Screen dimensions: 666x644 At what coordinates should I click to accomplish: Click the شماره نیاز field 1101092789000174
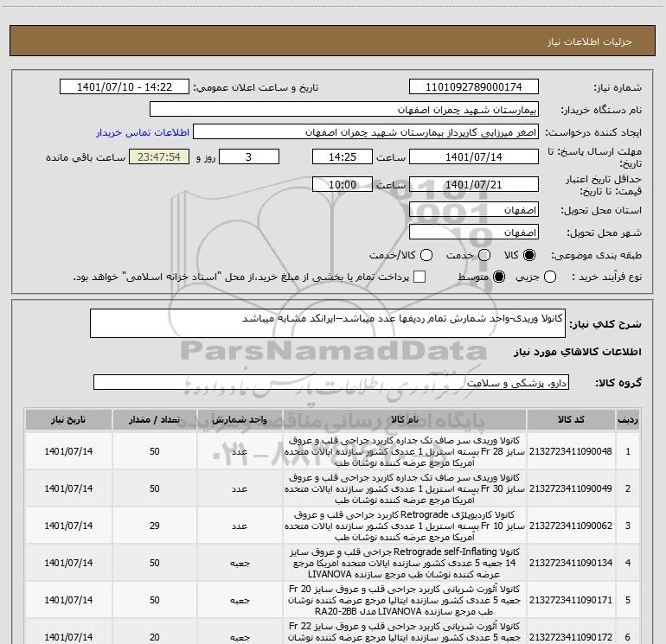pos(474,86)
